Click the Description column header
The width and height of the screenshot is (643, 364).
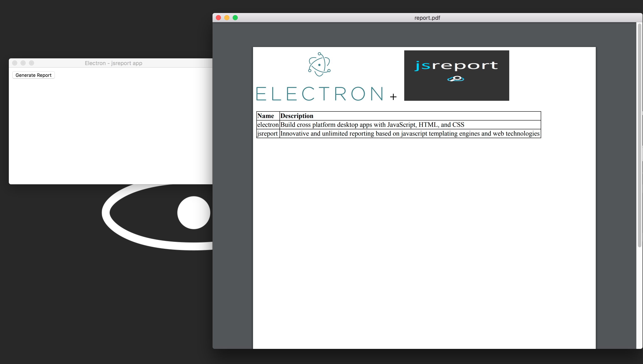click(x=297, y=116)
